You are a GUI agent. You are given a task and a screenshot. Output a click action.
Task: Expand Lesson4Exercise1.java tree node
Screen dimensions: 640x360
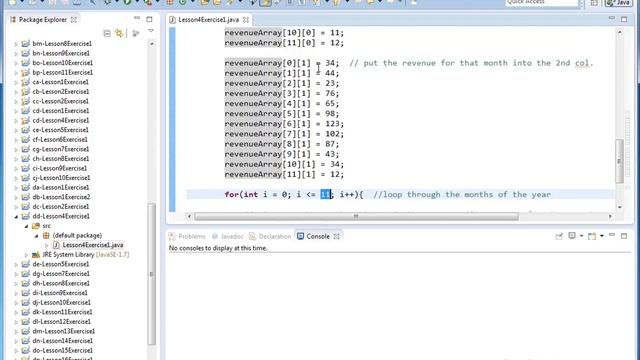coord(47,245)
